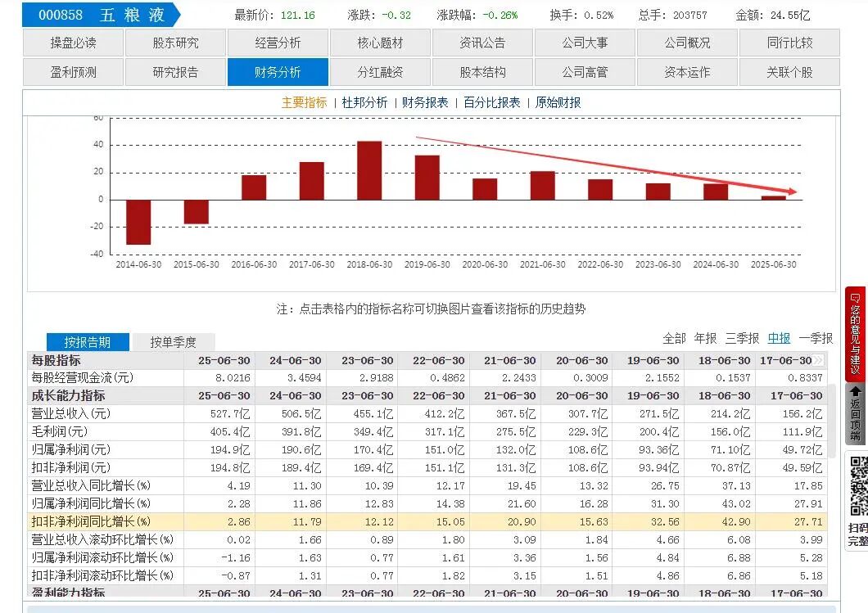Image resolution: width=868 pixels, height=613 pixels.
Task: Click the 最新价 121.16 quote
Action: [x=274, y=15]
